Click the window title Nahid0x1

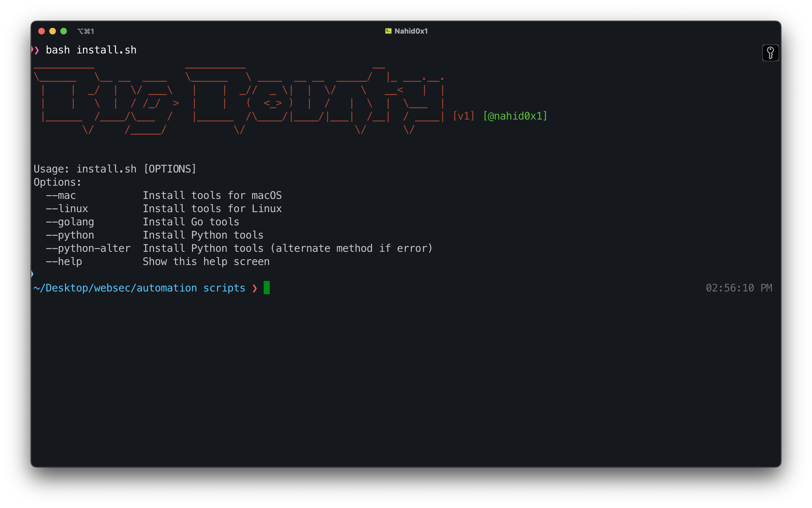[411, 31]
